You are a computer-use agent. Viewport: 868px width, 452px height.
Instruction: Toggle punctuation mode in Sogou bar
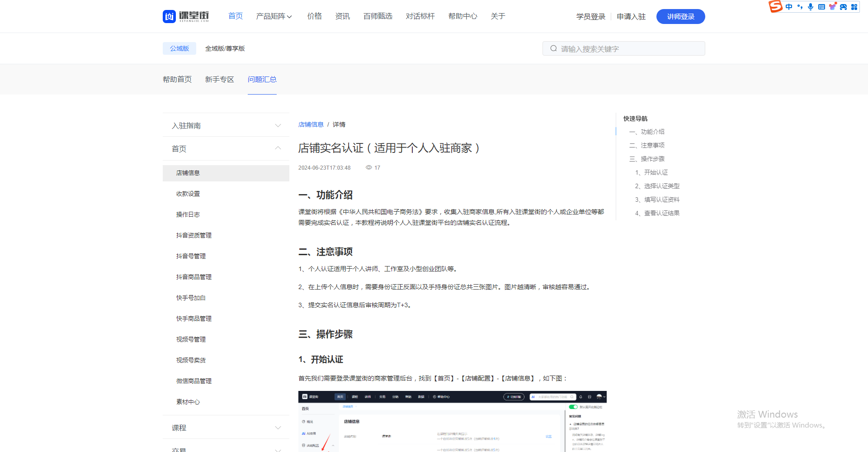[800, 7]
